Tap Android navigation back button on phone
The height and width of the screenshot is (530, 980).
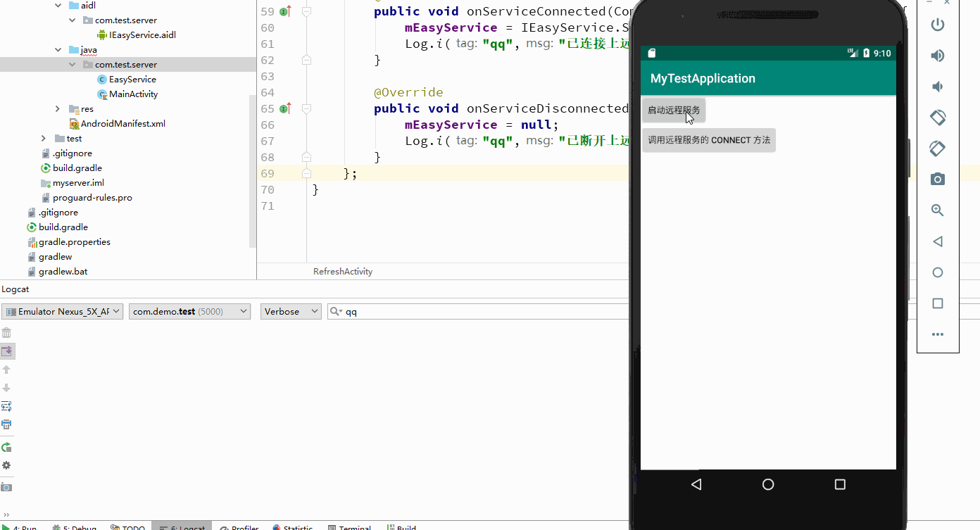coord(696,484)
